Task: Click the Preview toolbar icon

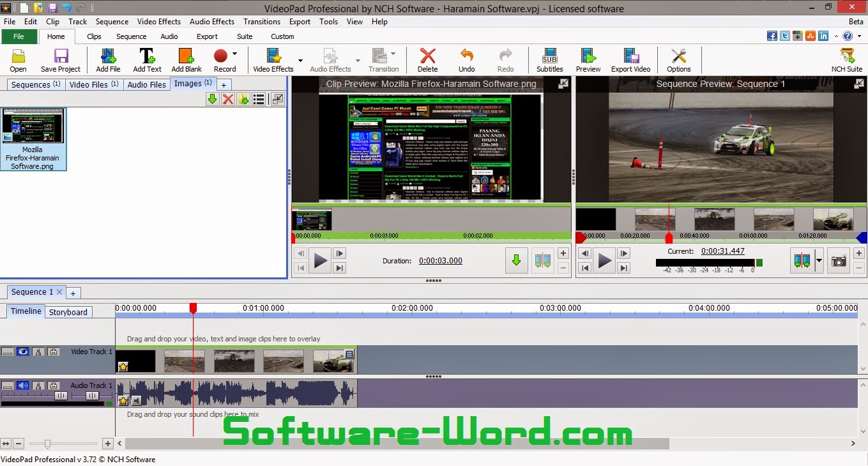Action: [x=588, y=61]
